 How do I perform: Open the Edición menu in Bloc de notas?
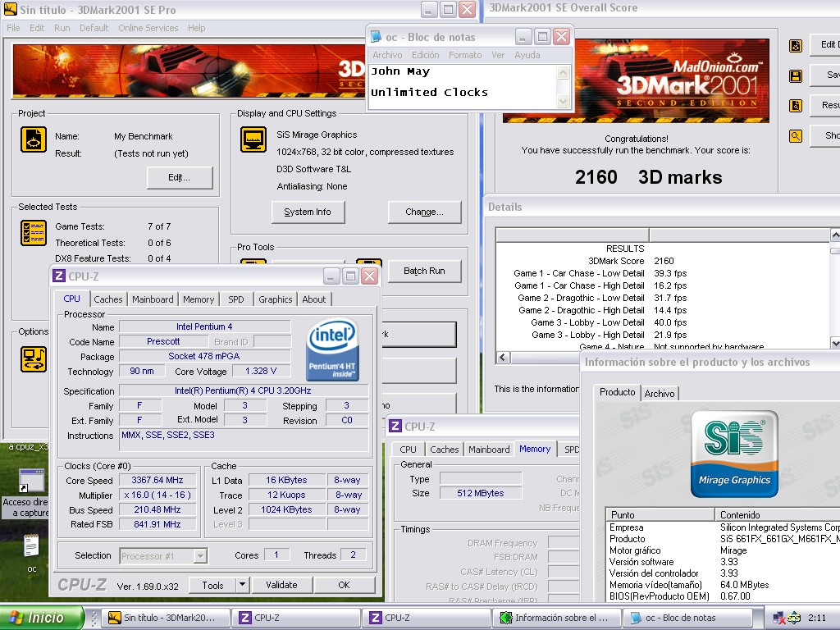[x=426, y=55]
